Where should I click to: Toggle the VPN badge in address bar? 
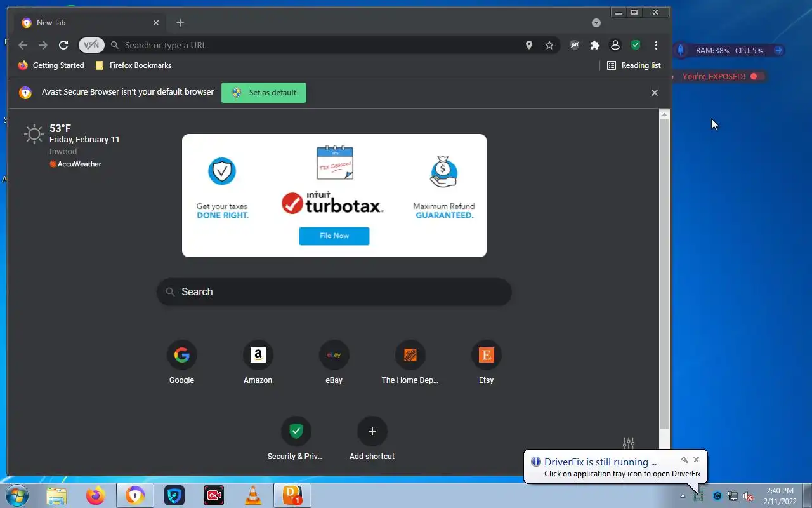pos(91,45)
